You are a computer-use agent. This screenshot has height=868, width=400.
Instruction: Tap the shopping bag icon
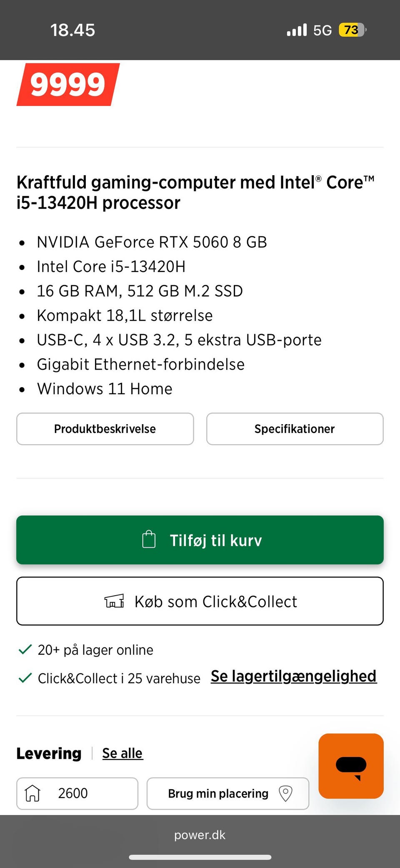149,539
